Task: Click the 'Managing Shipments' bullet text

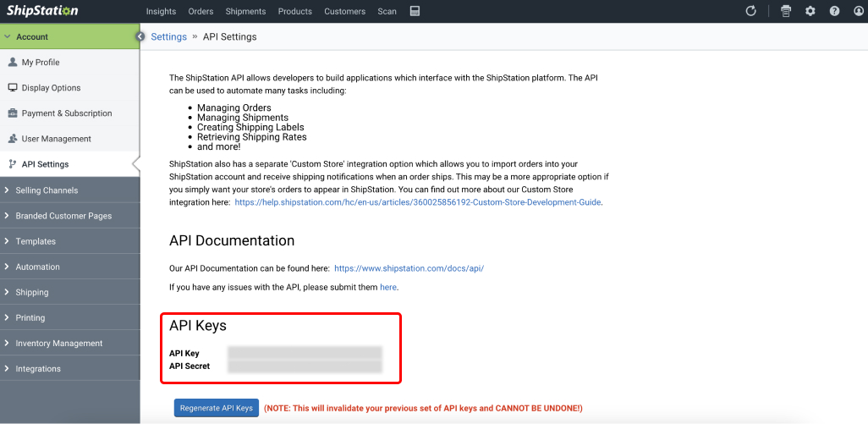Action: (x=243, y=118)
